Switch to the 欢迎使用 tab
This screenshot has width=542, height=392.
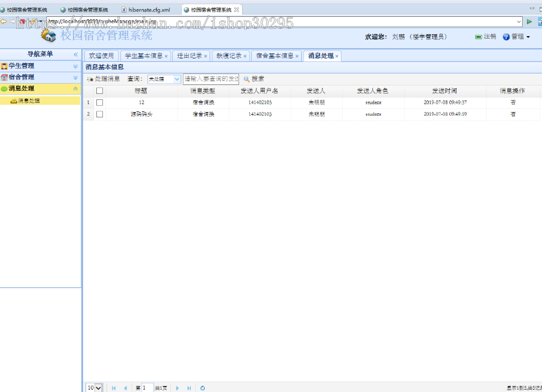[x=101, y=55]
